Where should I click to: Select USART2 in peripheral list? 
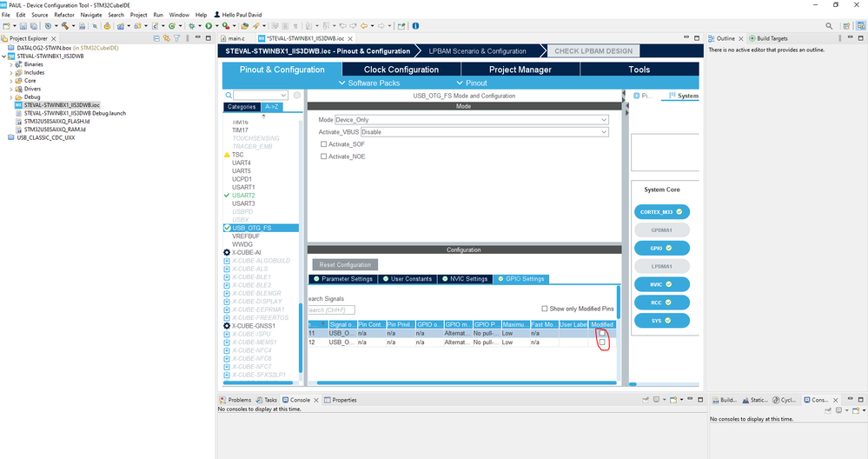coord(243,196)
